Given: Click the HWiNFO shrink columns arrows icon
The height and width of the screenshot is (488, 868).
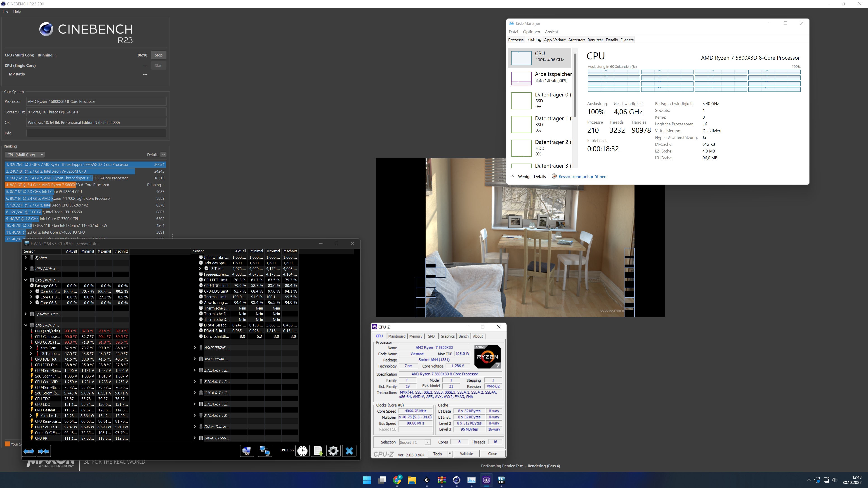Looking at the screenshot, I should pos(44,451).
